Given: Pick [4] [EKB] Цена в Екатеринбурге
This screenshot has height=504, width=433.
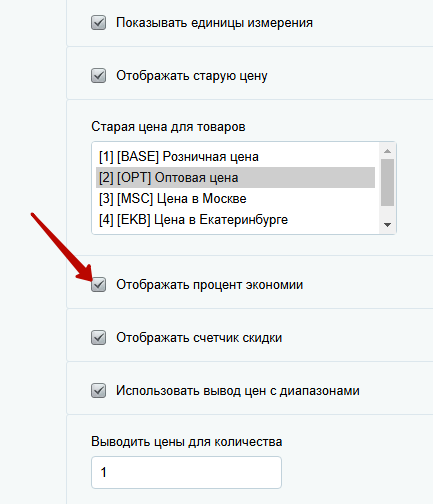Looking at the screenshot, I should point(235,220).
